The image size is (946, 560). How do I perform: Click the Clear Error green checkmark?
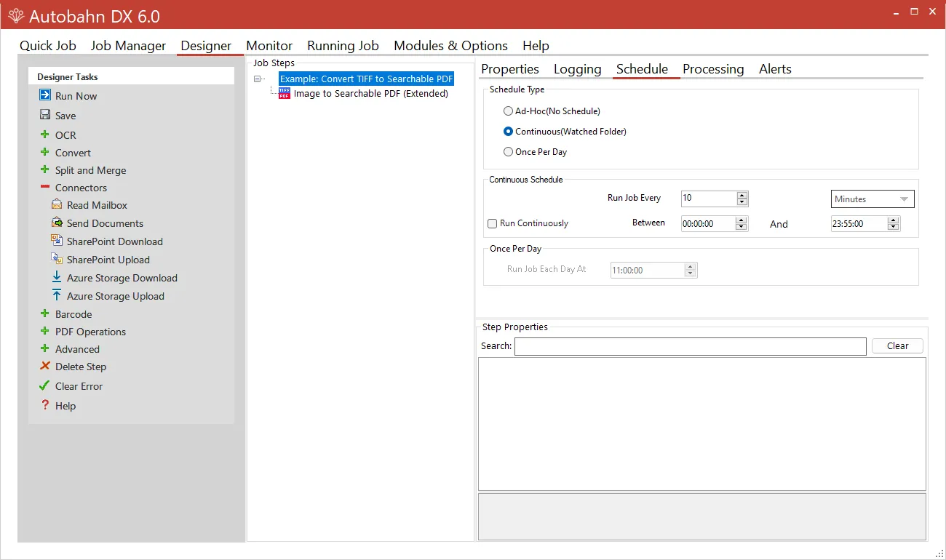coord(45,386)
